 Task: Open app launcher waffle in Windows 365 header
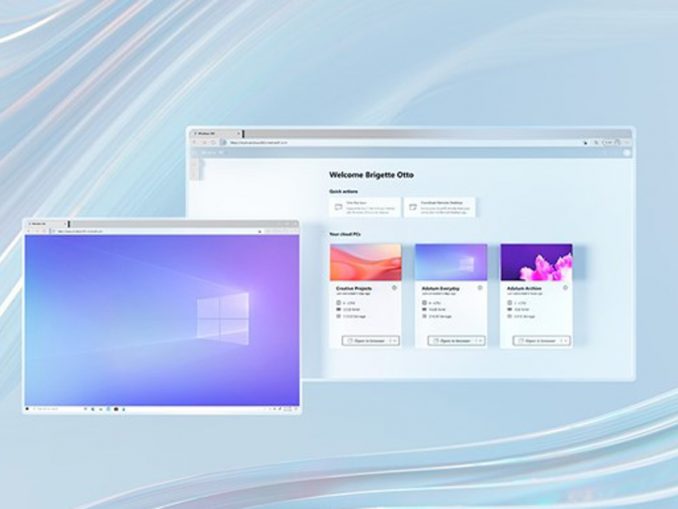194,152
